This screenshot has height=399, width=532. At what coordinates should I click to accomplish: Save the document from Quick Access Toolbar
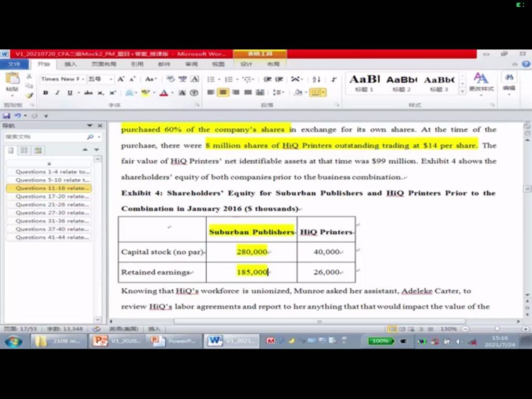click(6, 115)
